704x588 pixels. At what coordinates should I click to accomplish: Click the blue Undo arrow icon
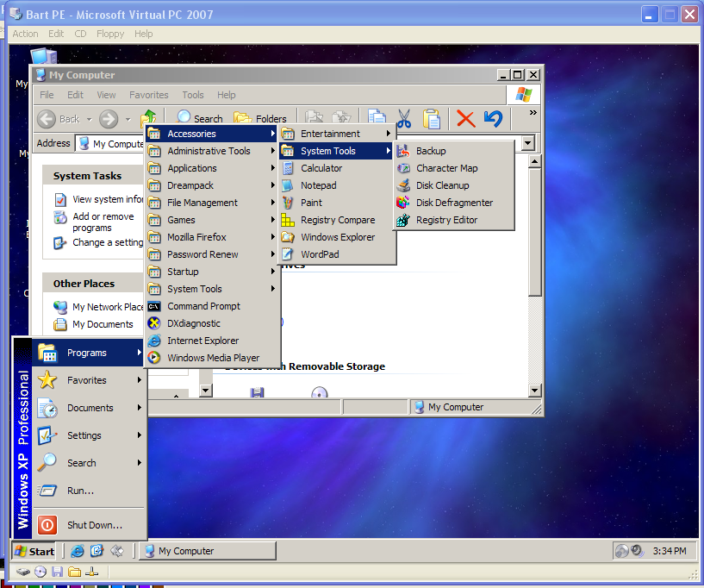tap(493, 118)
